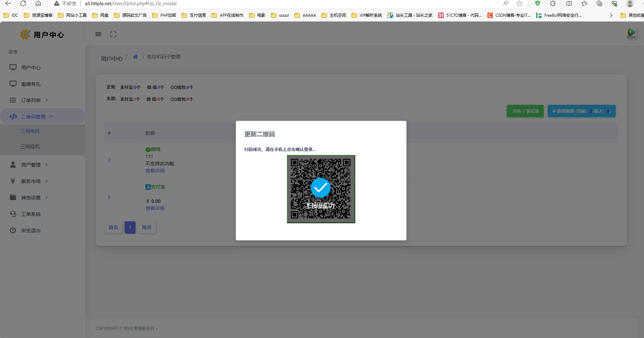Click the 共有 2 条记录 button

pos(525,111)
